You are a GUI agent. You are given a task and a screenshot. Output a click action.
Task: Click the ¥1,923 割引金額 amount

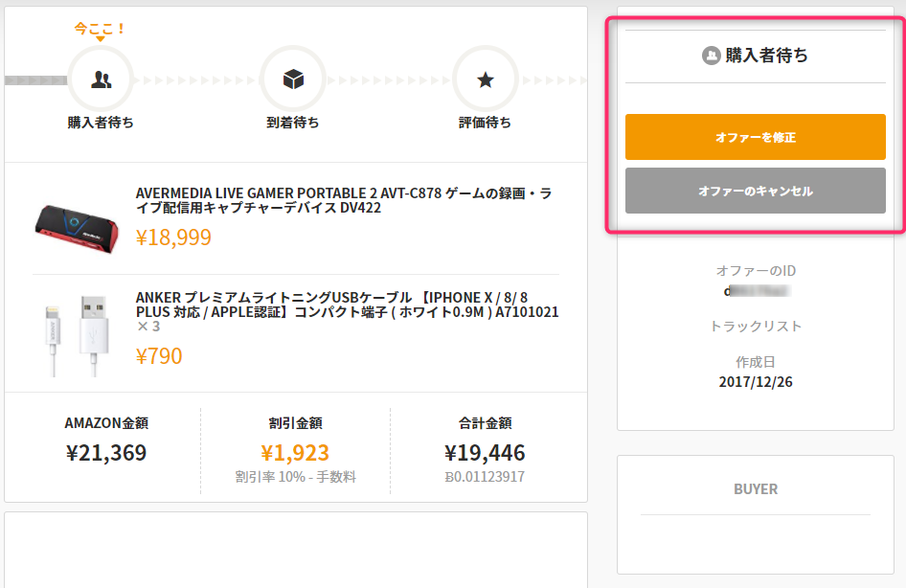[295, 453]
